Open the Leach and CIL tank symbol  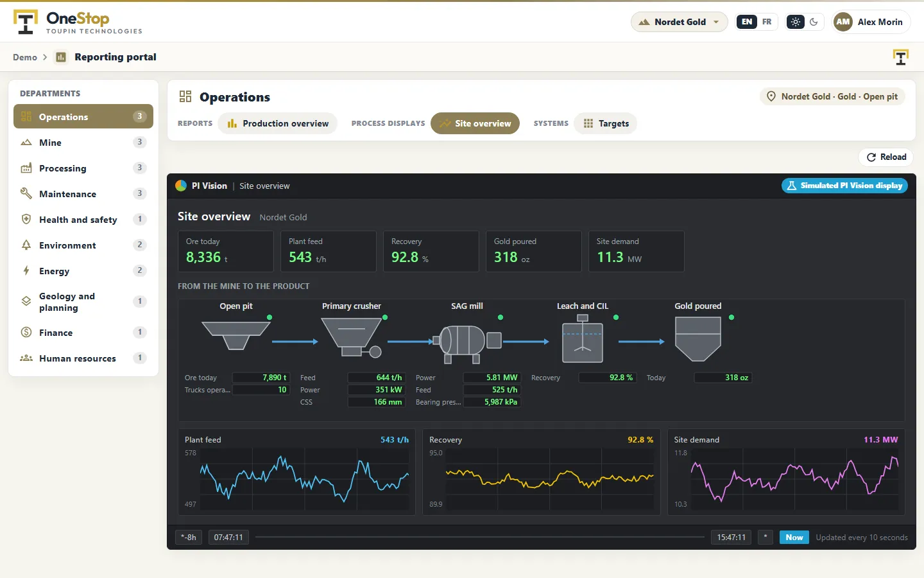point(583,339)
